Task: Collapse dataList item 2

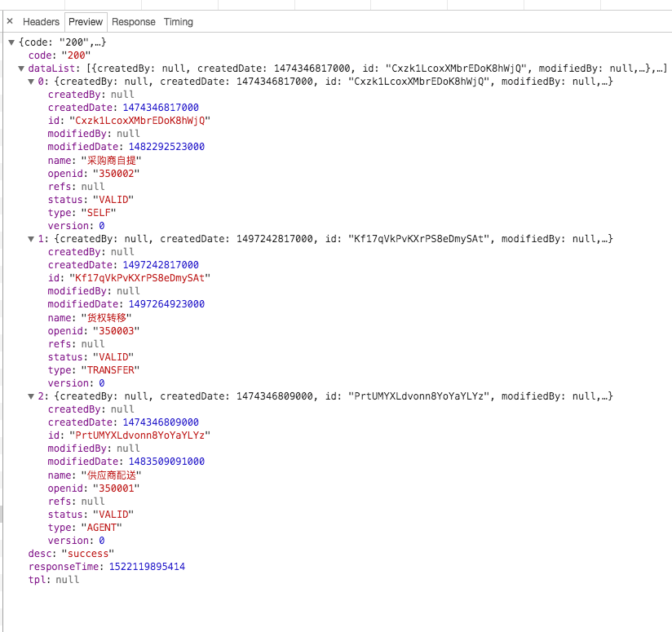Action: pyautogui.click(x=31, y=396)
